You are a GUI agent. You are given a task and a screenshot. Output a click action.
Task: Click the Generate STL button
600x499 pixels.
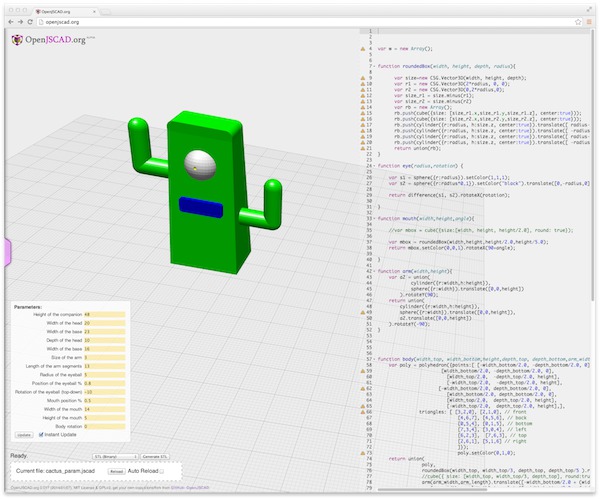(155, 457)
